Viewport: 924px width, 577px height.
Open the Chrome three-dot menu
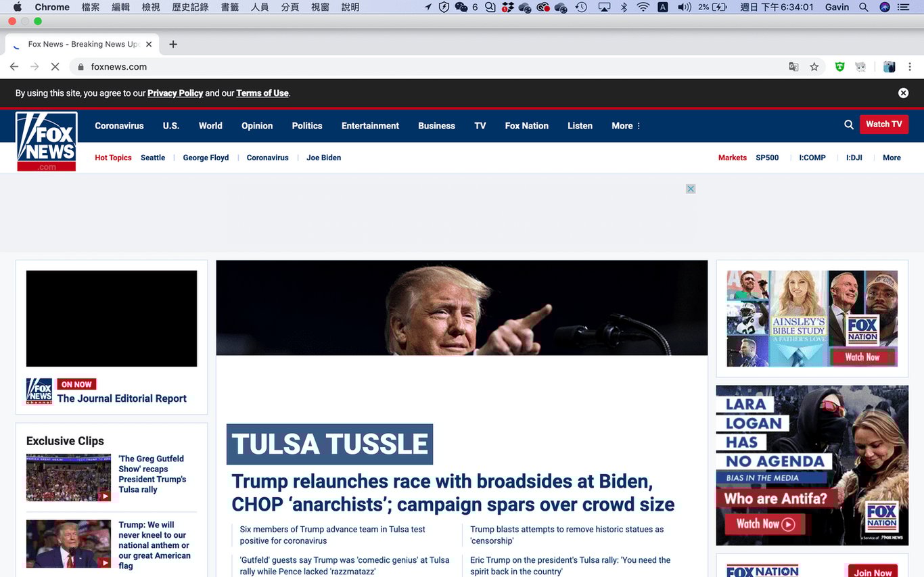[x=910, y=66]
